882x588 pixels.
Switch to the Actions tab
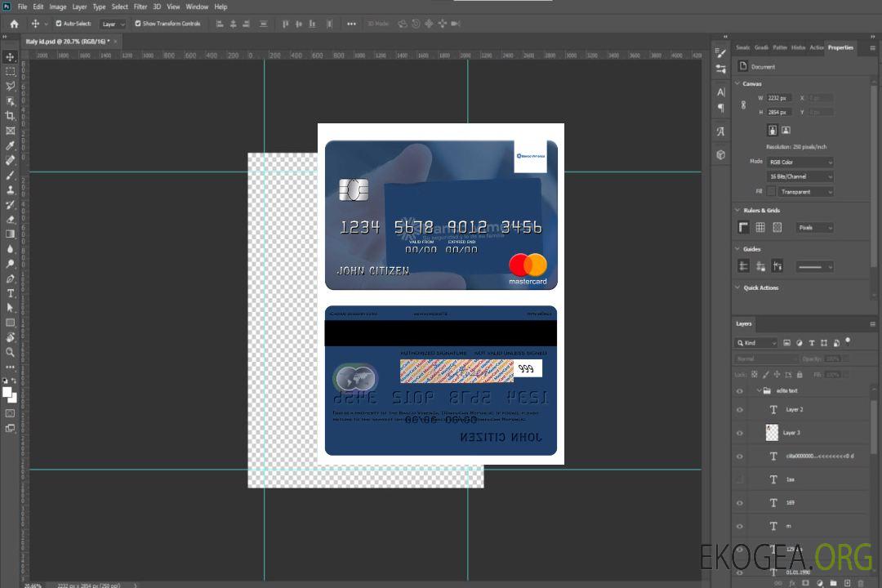(816, 47)
